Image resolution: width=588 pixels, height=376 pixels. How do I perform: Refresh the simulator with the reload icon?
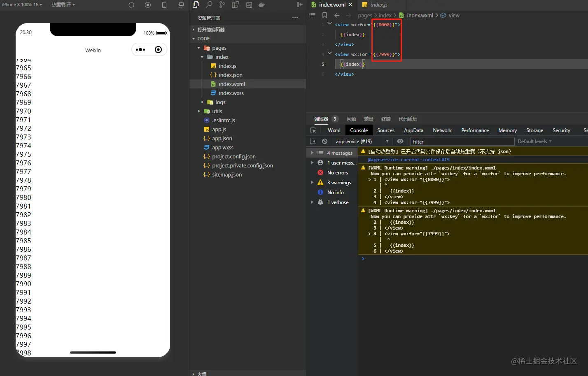131,5
